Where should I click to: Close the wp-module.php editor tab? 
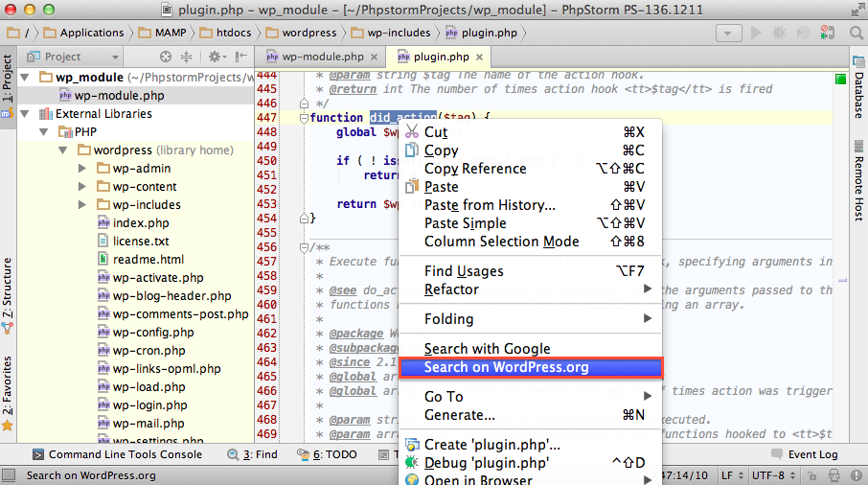pyautogui.click(x=375, y=57)
